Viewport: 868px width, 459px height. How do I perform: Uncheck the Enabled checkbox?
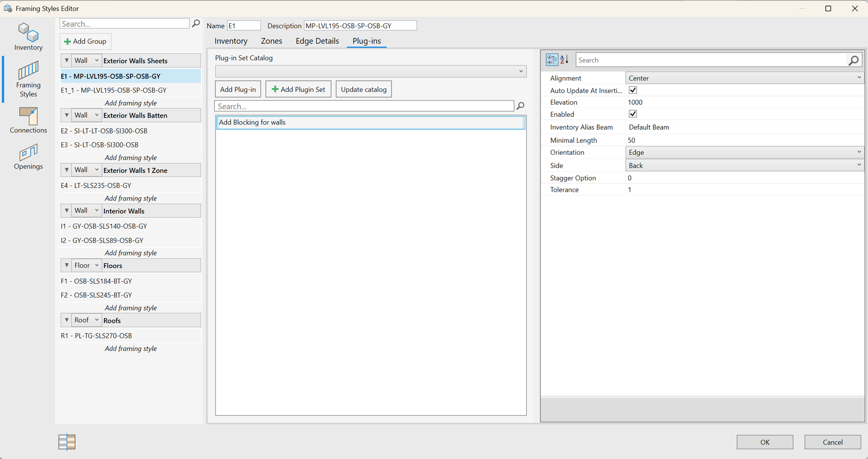tap(633, 114)
